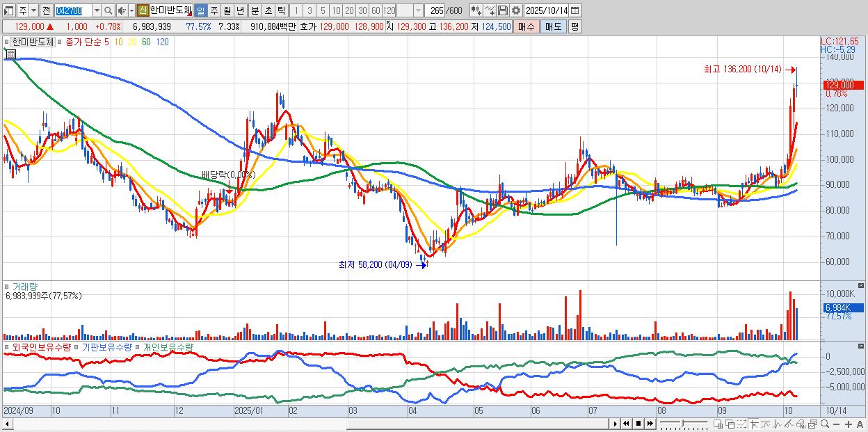The image size is (868, 432).
Task: Toggle the 기관보유수량 legend marker
Action: click(77, 346)
